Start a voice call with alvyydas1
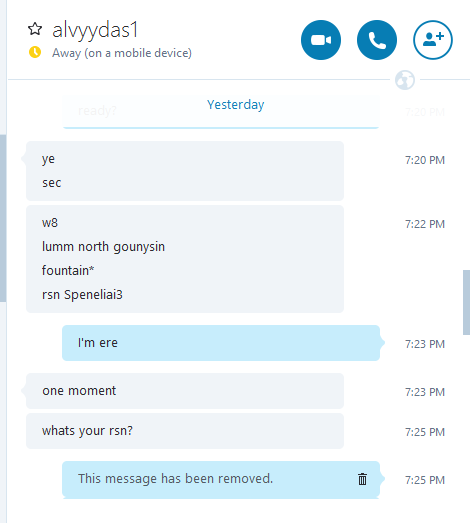This screenshot has width=470, height=523. point(377,40)
